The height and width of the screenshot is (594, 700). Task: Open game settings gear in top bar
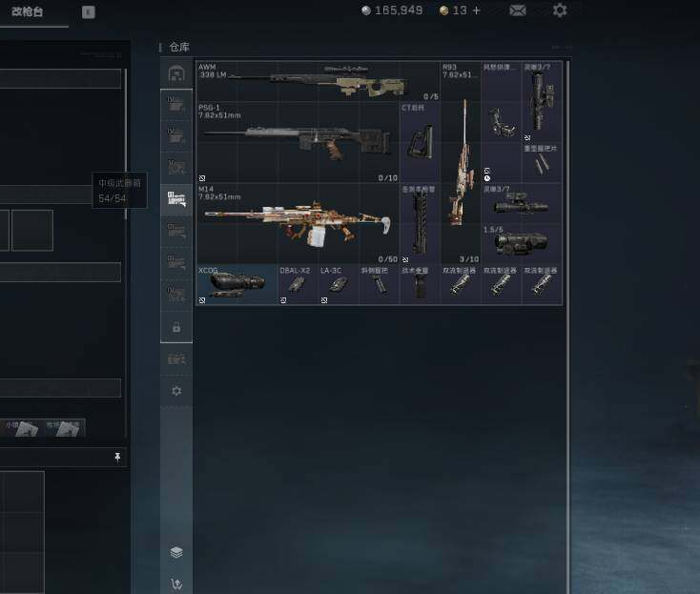[560, 10]
